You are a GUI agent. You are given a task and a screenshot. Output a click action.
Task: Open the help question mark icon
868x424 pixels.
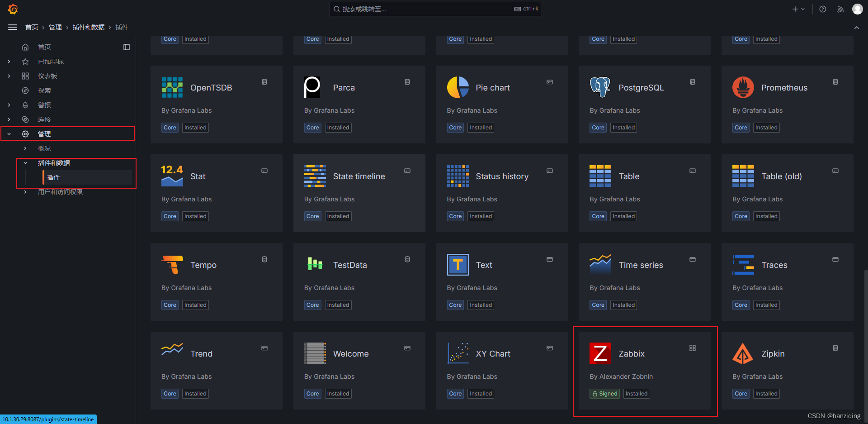pos(823,9)
